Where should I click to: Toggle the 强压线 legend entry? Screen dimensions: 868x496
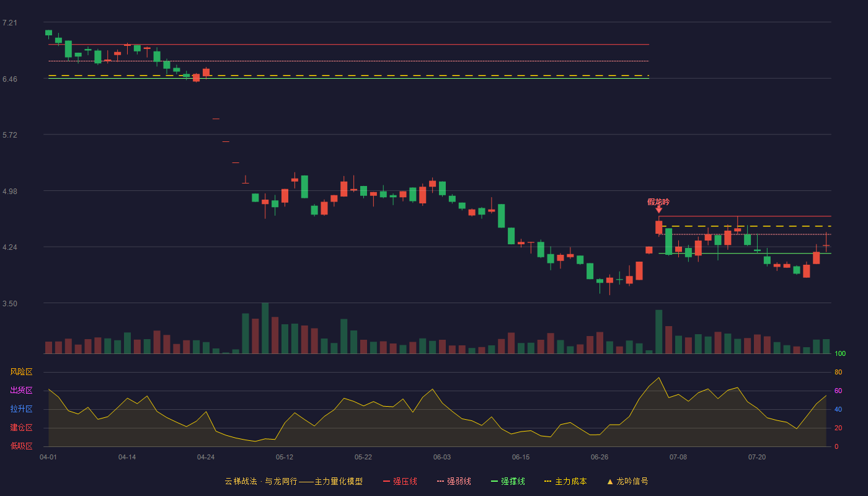[400, 481]
